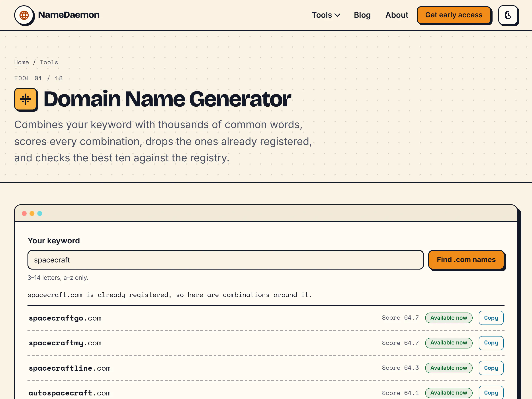Click Available now badge for spacecraftgo.com

pos(449,318)
